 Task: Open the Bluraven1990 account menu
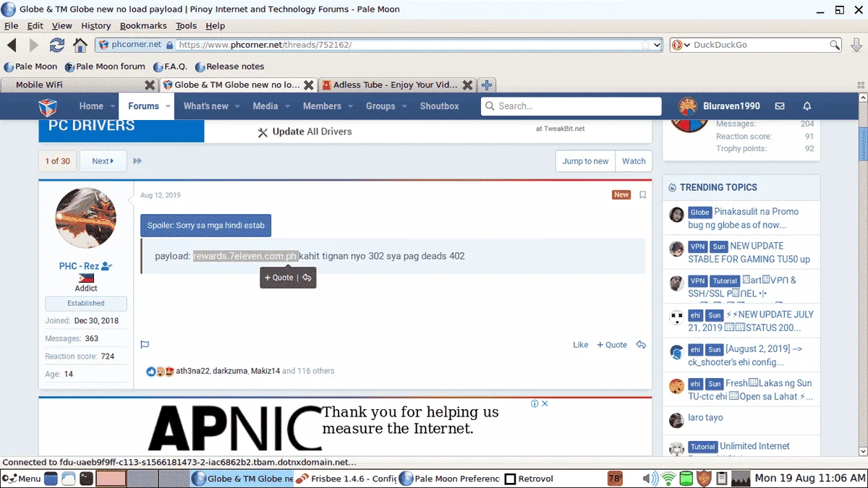[x=720, y=106]
